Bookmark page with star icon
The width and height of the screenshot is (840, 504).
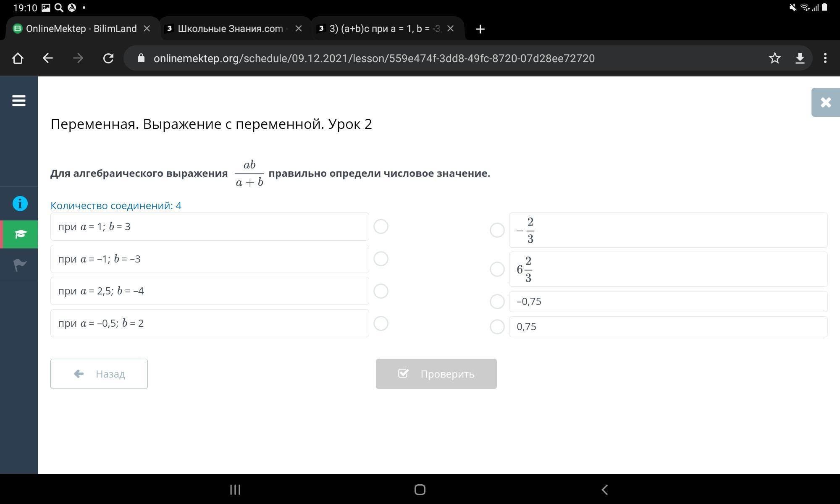(774, 58)
